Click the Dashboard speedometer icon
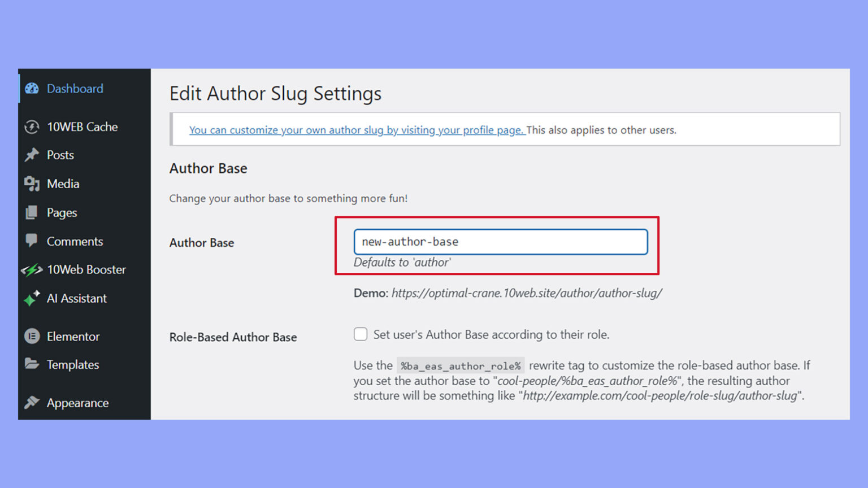 pyautogui.click(x=32, y=88)
